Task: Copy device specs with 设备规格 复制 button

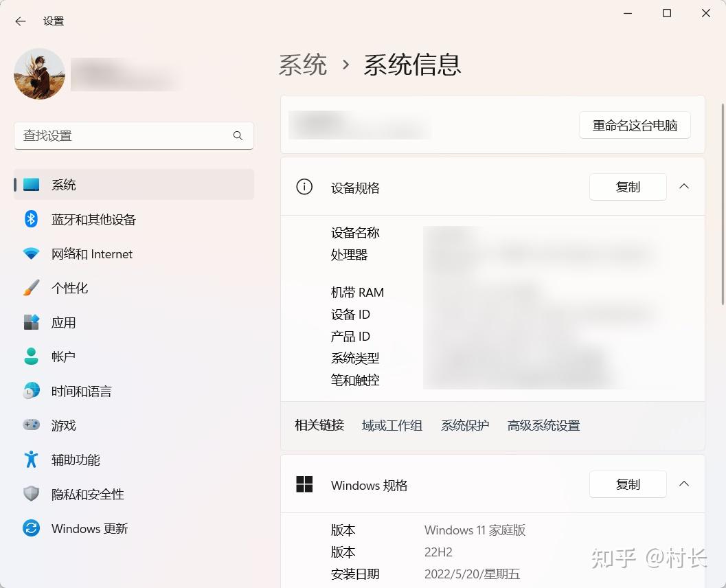Action: (x=628, y=187)
